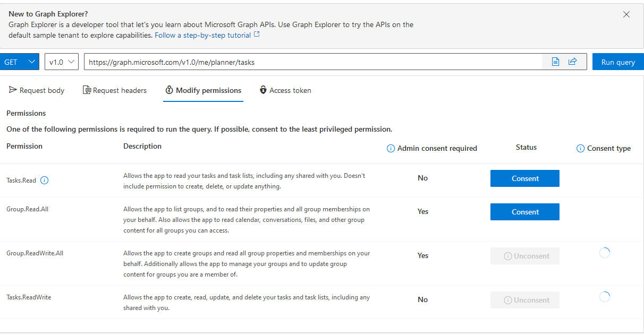This screenshot has width=644, height=335.
Task: Click the Access token tab's lock icon
Action: (x=263, y=90)
